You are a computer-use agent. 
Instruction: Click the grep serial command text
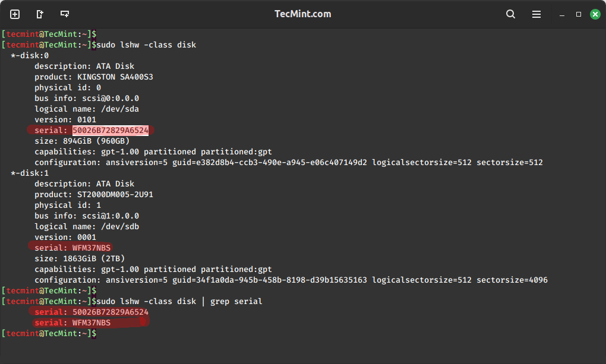pos(236,302)
